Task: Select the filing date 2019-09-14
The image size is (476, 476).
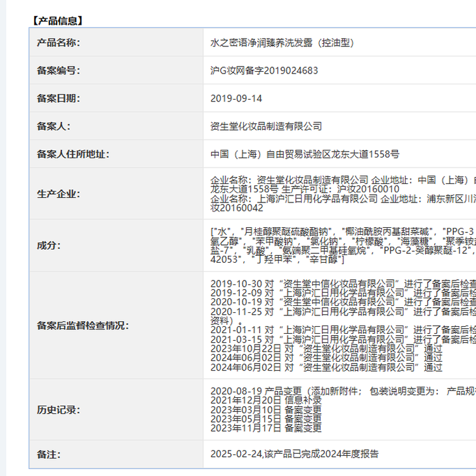Action: pos(236,98)
